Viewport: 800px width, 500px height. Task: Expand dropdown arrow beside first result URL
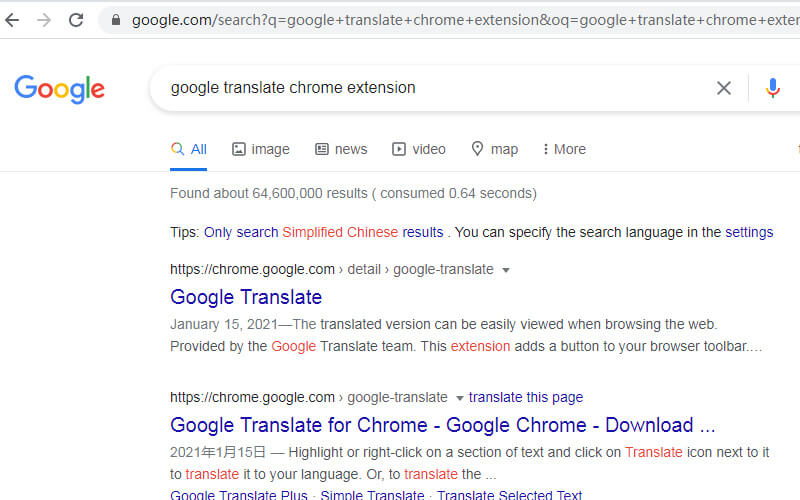pyautogui.click(x=506, y=270)
